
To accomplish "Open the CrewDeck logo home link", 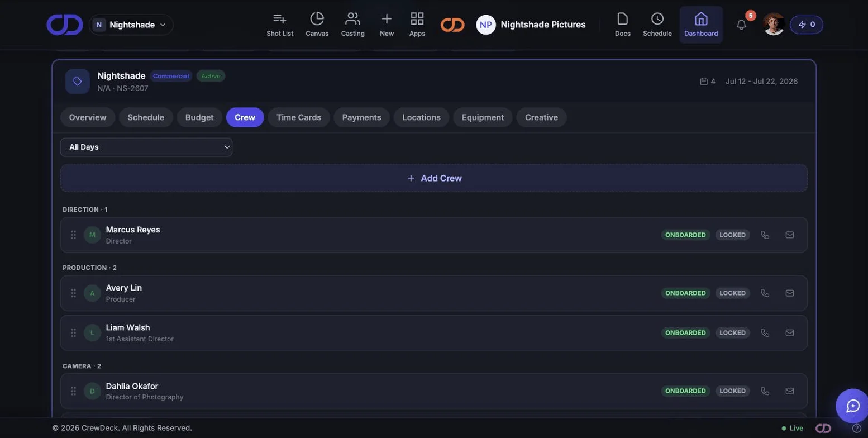I will coord(65,25).
